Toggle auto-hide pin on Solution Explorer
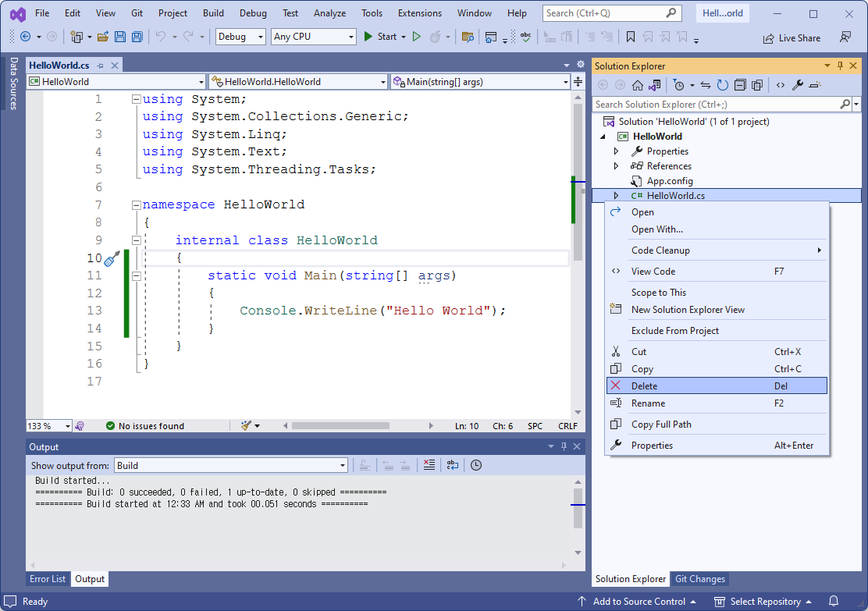The height and width of the screenshot is (611, 868). pyautogui.click(x=841, y=66)
